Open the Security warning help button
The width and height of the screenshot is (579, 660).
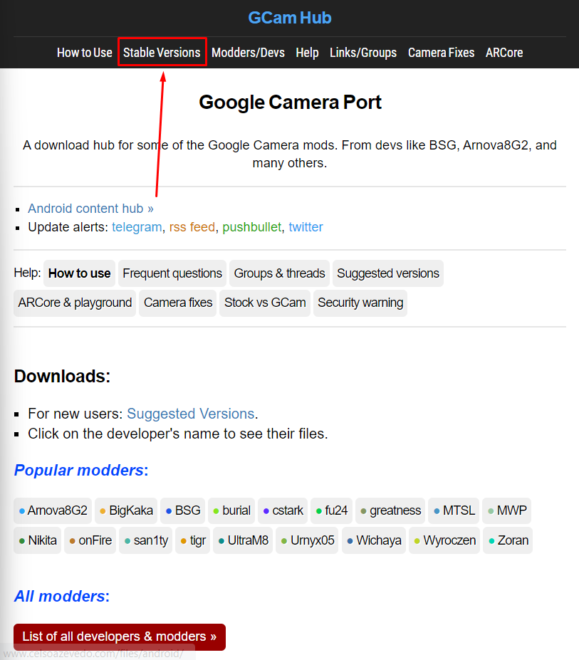(x=360, y=303)
